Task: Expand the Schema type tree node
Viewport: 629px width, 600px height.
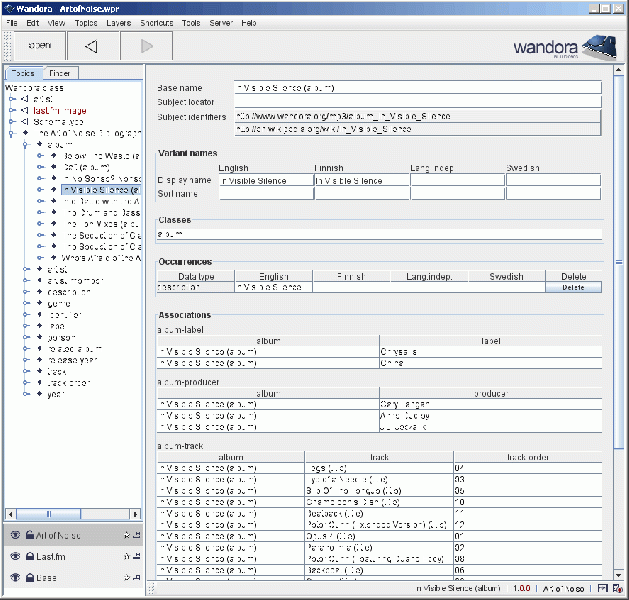Action: tap(11, 121)
